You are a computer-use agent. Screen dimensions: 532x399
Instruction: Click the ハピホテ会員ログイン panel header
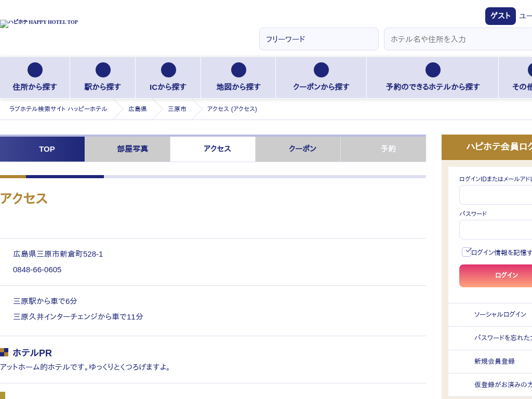[x=487, y=147]
